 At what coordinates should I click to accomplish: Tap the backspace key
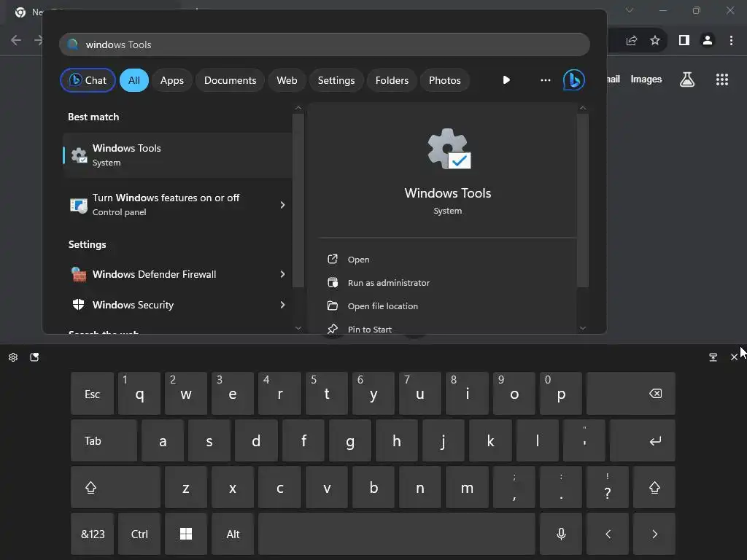tap(631, 394)
